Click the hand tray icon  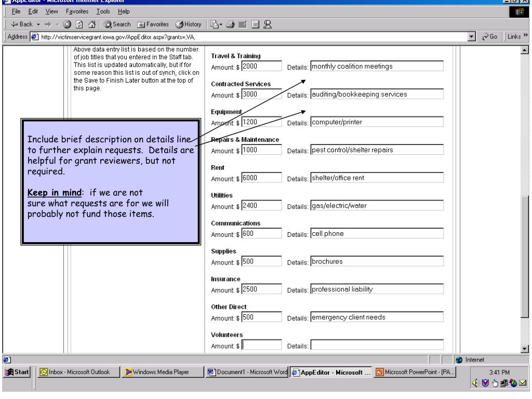(495, 383)
